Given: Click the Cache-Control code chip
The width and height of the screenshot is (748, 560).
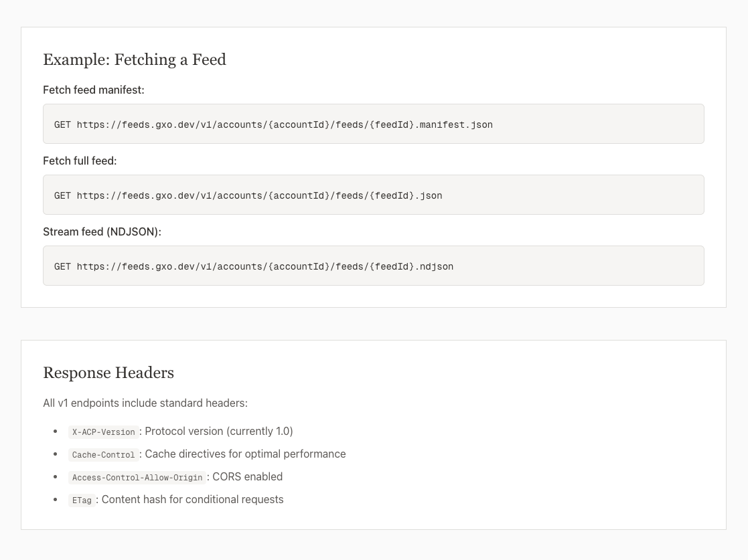Looking at the screenshot, I should [103, 455].
